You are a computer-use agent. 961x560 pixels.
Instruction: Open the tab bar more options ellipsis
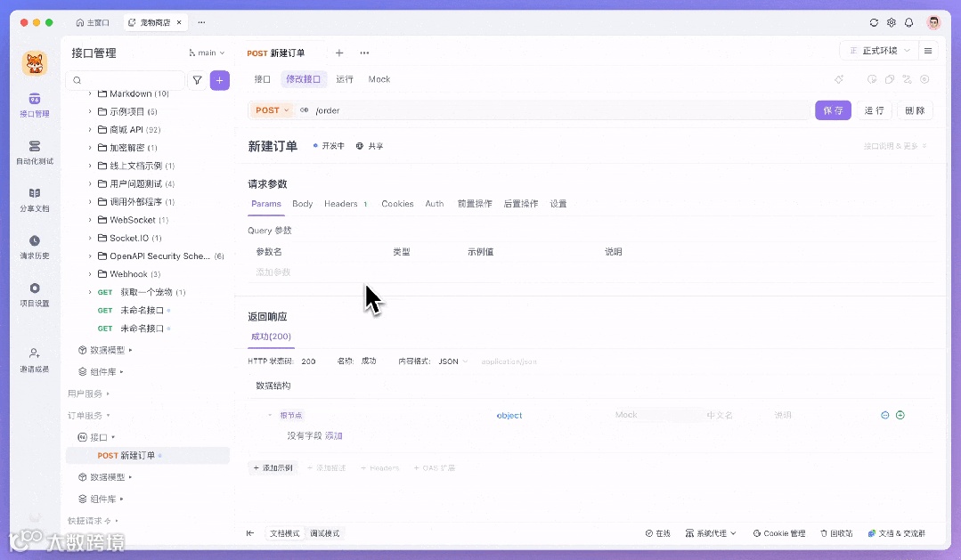coord(364,53)
